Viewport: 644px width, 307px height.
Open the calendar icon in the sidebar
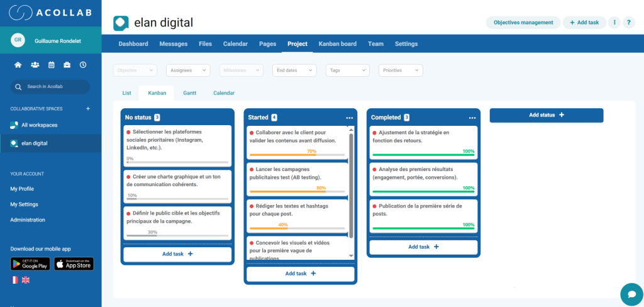[51, 65]
